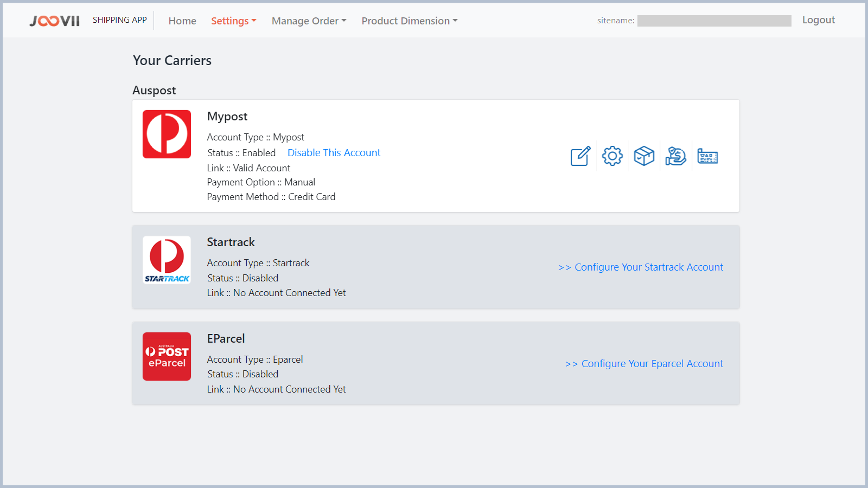Open the Settings dropdown menu
Viewport: 868px width, 488px height.
pos(233,21)
